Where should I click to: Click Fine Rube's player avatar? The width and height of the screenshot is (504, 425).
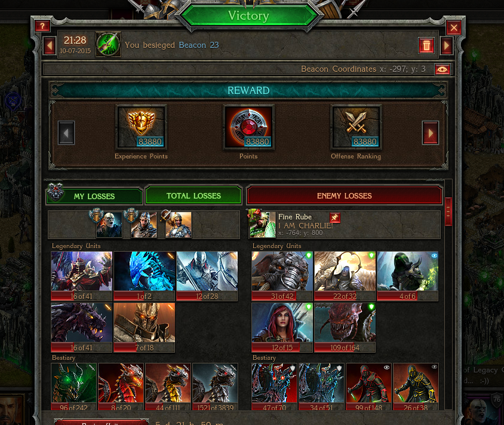pyautogui.click(x=262, y=225)
